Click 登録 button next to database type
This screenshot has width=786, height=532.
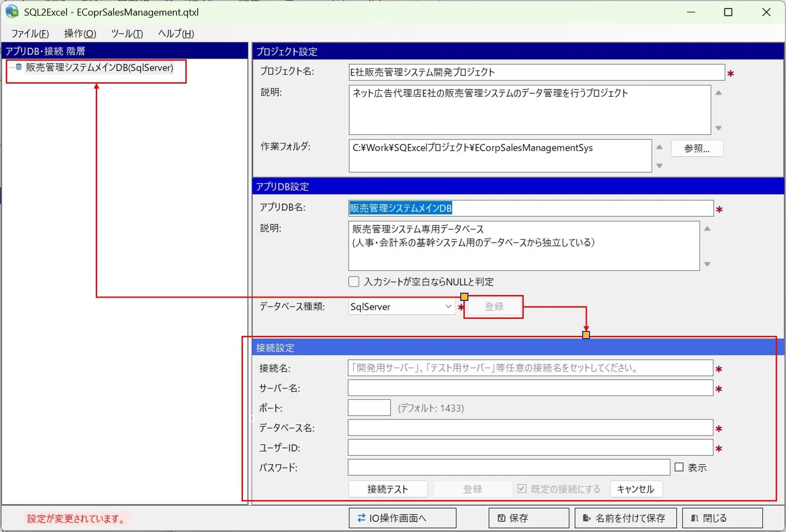click(494, 307)
